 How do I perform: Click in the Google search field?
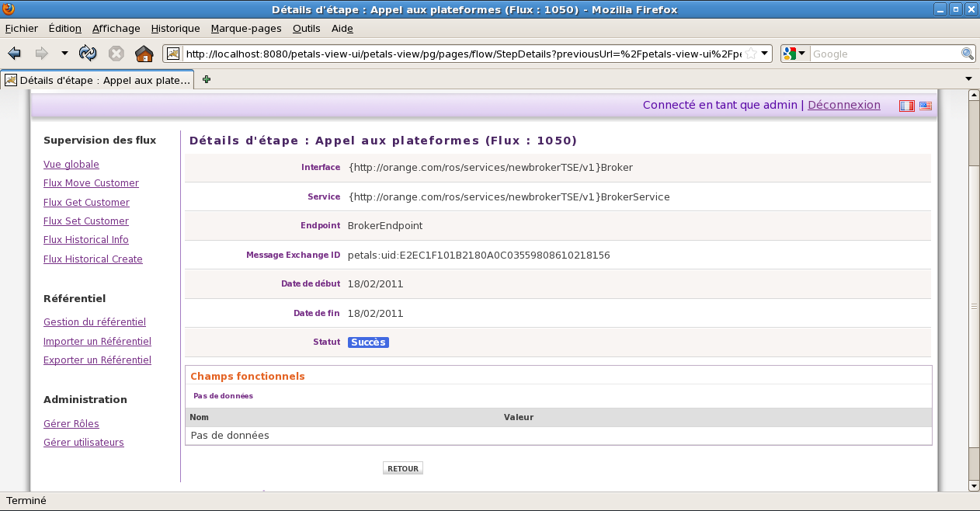click(x=884, y=54)
